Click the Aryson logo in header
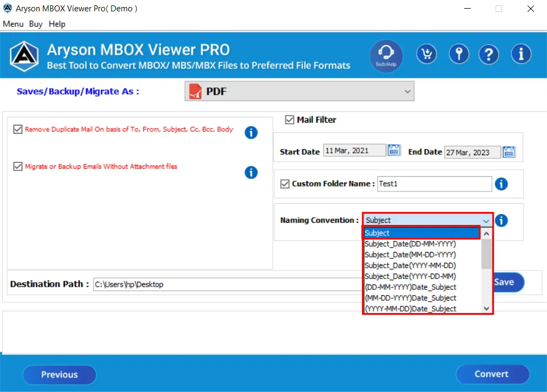Image resolution: width=547 pixels, height=392 pixels. coord(24,56)
